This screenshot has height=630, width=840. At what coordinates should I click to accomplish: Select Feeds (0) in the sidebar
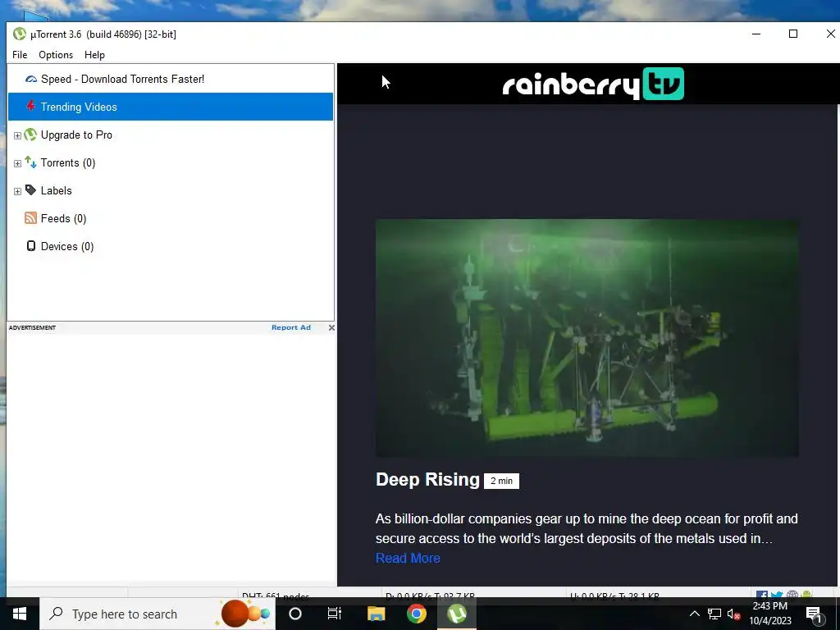(63, 218)
